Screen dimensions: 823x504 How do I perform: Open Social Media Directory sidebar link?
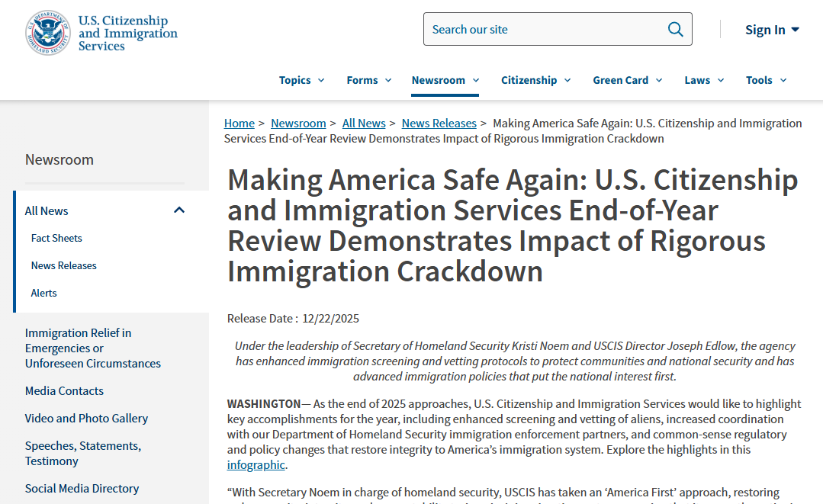click(82, 488)
